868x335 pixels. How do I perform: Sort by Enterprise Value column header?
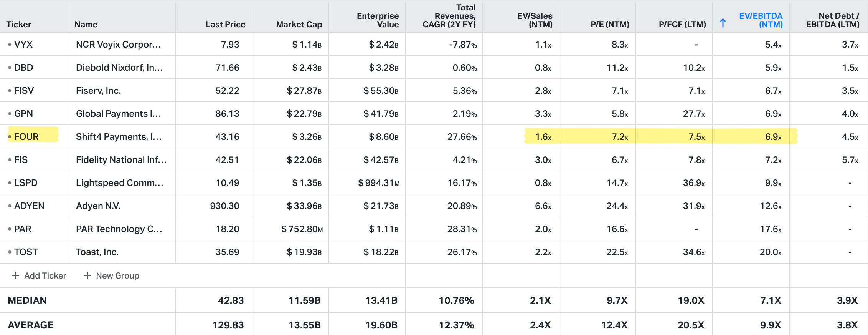pyautogui.click(x=378, y=20)
